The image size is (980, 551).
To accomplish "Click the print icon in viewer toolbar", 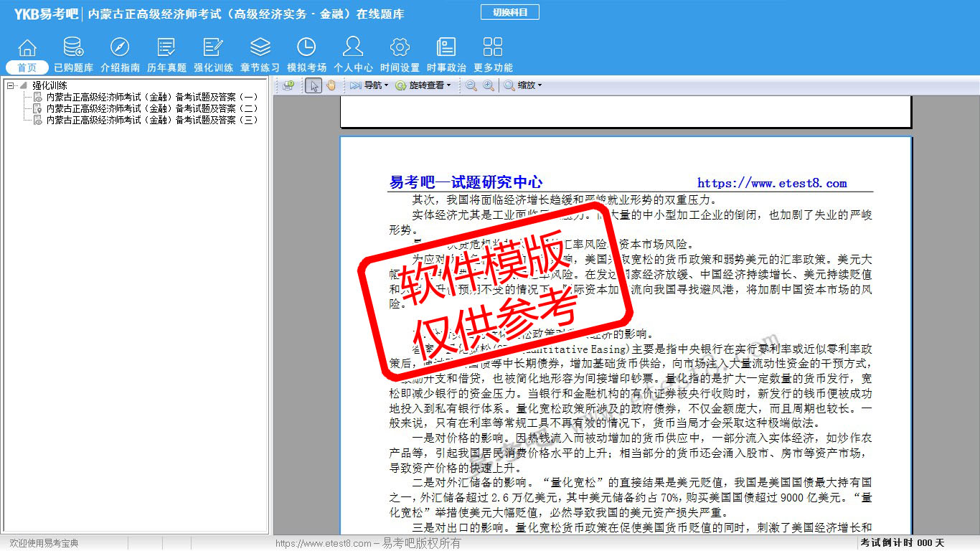I will (288, 85).
